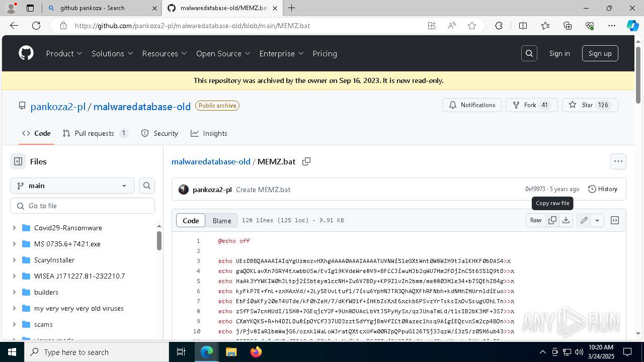Open Edge Settings and more menu
Image resolution: width=644 pixels, height=362 pixels.
coord(611,26)
